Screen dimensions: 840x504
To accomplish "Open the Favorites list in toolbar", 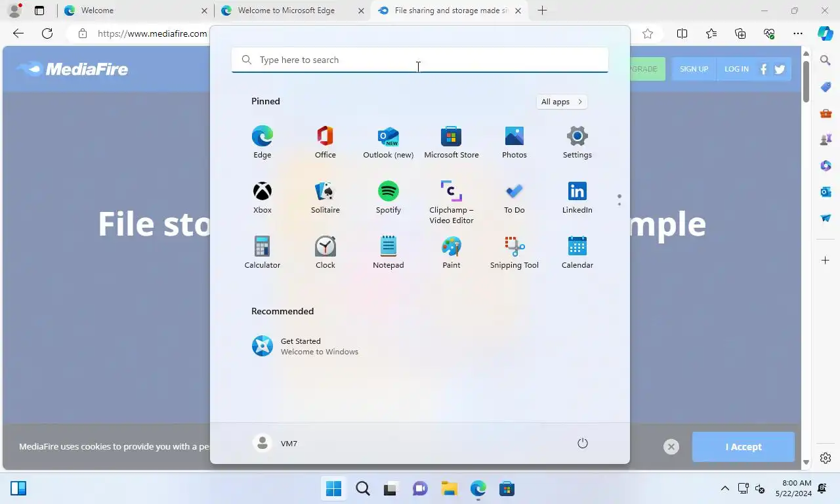I will pyautogui.click(x=711, y=33).
